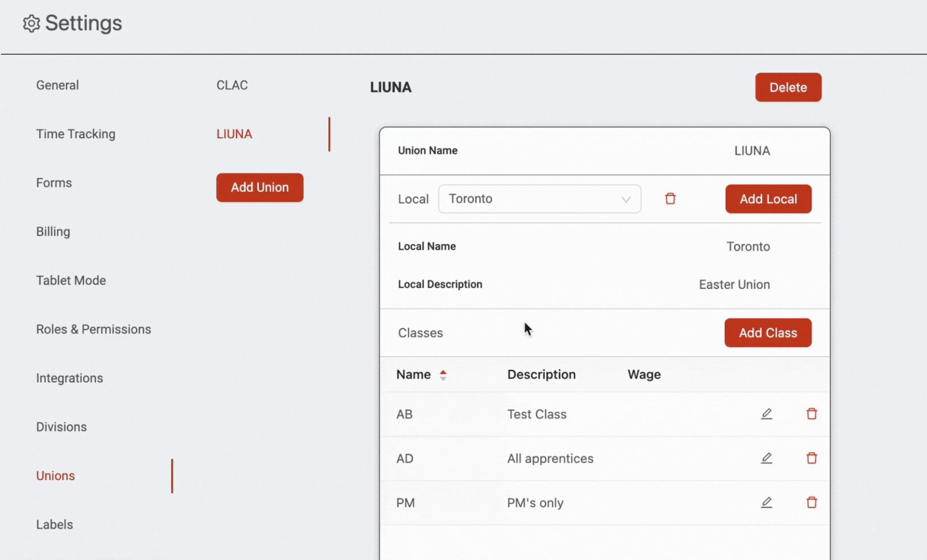
Task: Open Roles & Permissions settings
Action: [x=94, y=329]
